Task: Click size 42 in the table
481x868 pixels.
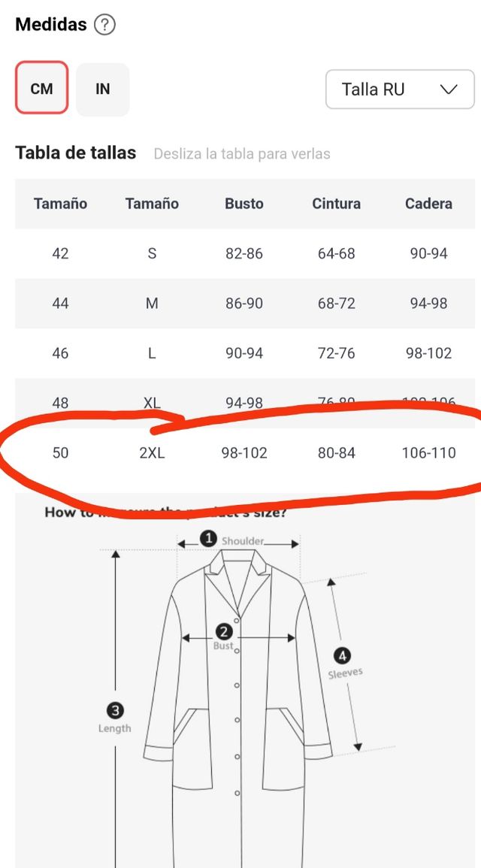Action: point(60,253)
